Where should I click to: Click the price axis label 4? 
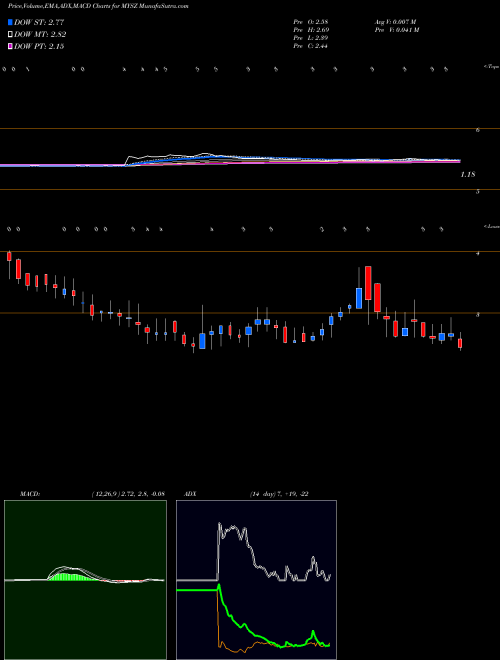(x=478, y=253)
